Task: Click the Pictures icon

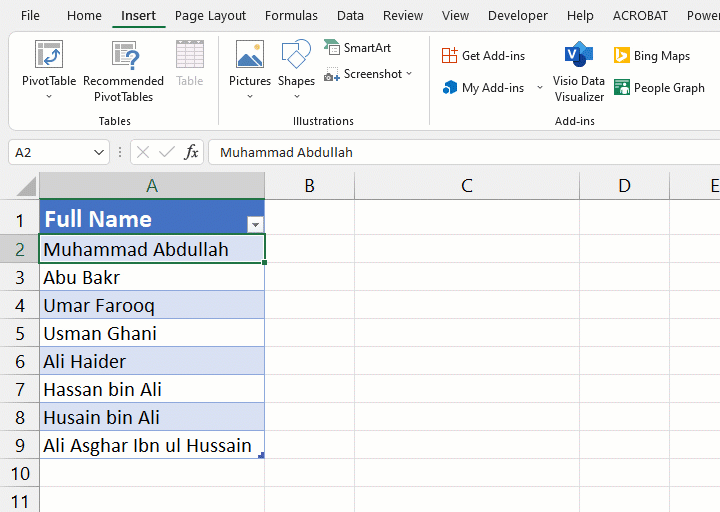Action: [x=250, y=54]
